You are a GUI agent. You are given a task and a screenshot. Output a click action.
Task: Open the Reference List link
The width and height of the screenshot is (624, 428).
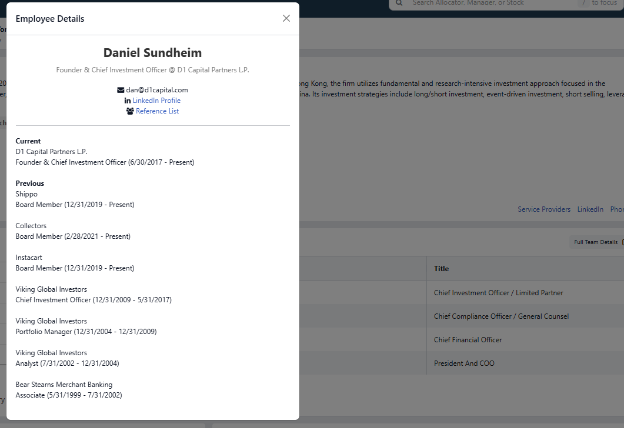[157, 111]
